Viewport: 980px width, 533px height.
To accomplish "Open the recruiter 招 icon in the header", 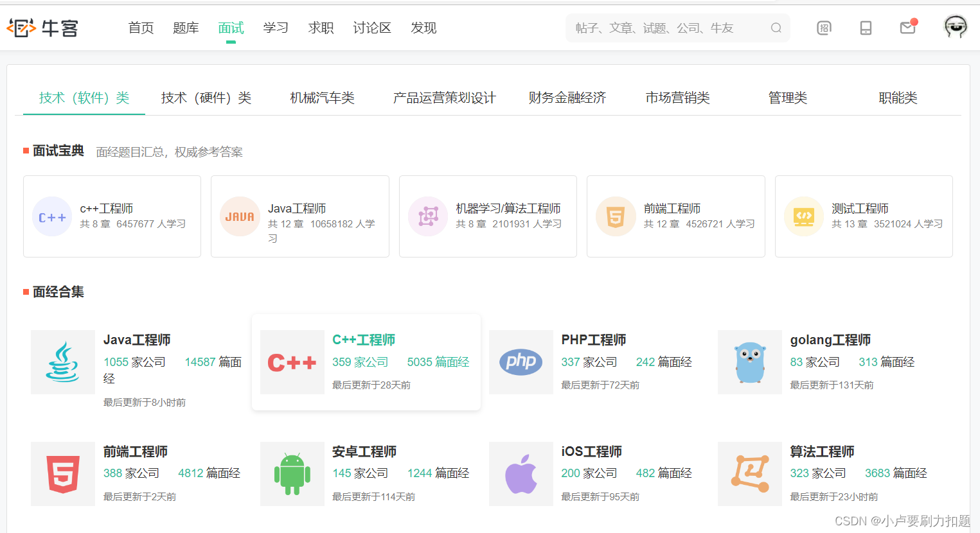I will [824, 28].
